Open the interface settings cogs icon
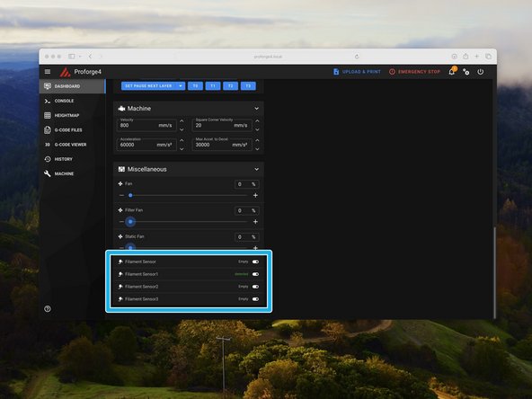The width and height of the screenshot is (532, 399). click(466, 72)
